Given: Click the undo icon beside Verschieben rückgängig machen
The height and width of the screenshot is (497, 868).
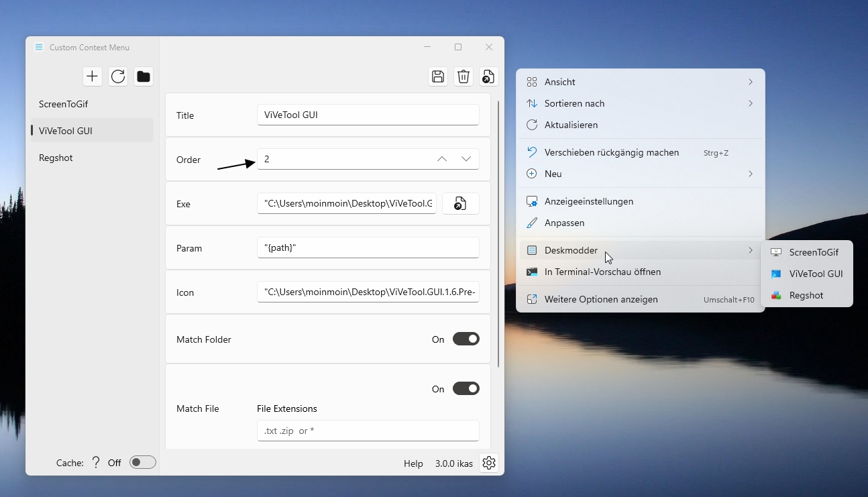Looking at the screenshot, I should (532, 152).
